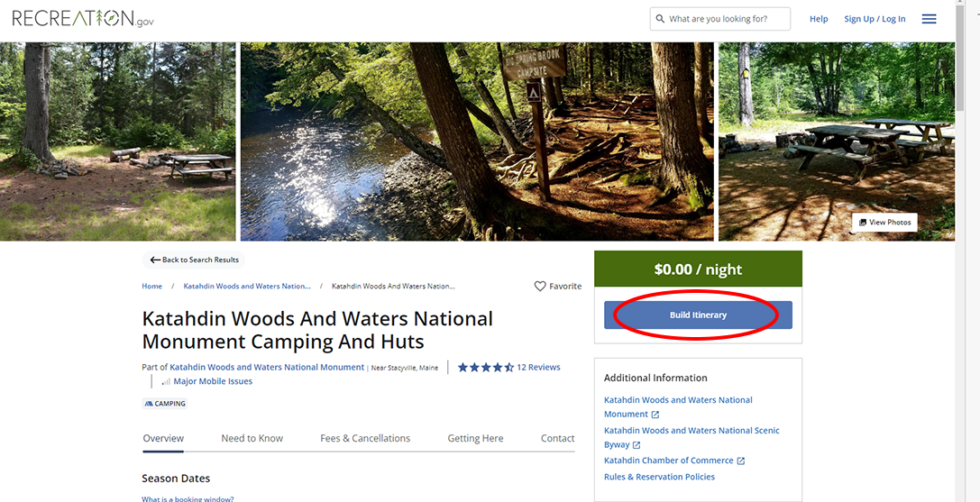Screen dimensions: 980x502
Task: Open the hamburger main menu
Action: [930, 19]
